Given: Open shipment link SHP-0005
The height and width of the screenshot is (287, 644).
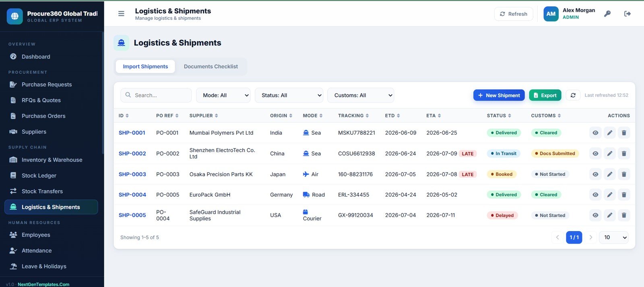Looking at the screenshot, I should click(132, 215).
